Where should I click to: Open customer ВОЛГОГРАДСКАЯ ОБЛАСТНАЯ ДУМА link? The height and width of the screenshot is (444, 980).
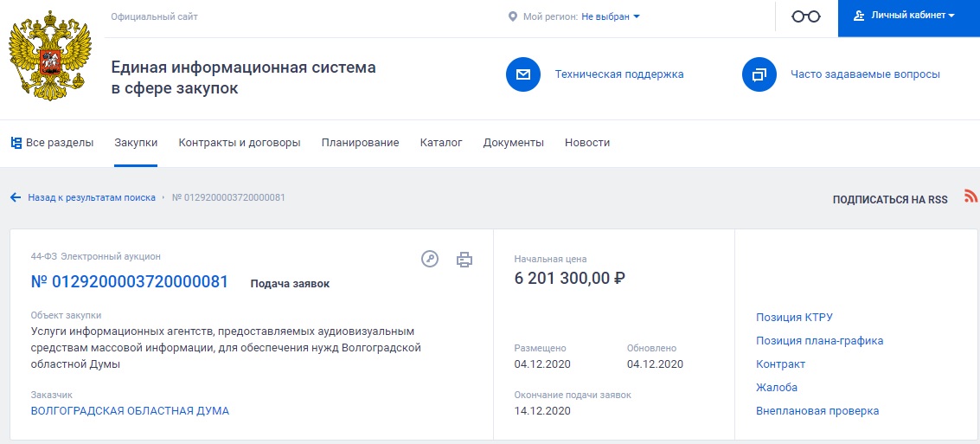(x=130, y=411)
